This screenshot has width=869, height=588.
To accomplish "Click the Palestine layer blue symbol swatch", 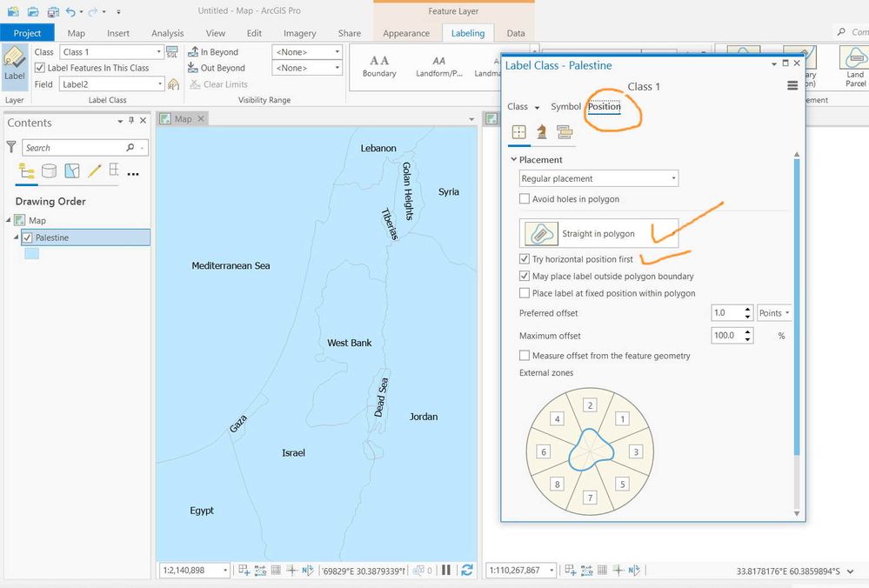I will click(x=31, y=254).
